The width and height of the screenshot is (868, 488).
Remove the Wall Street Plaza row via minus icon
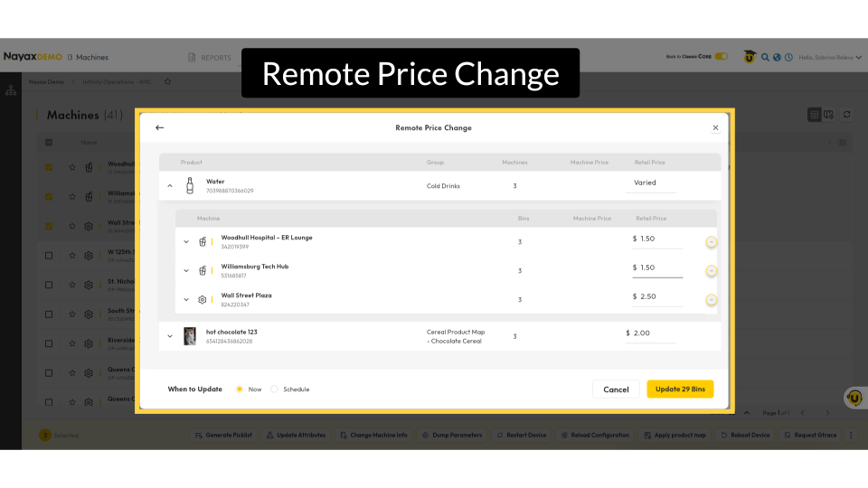[712, 300]
